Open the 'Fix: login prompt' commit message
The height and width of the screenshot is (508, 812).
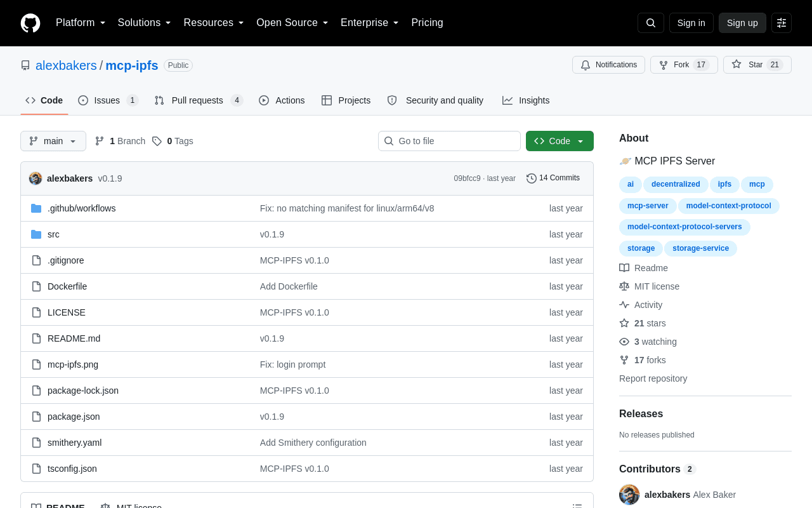(x=292, y=364)
